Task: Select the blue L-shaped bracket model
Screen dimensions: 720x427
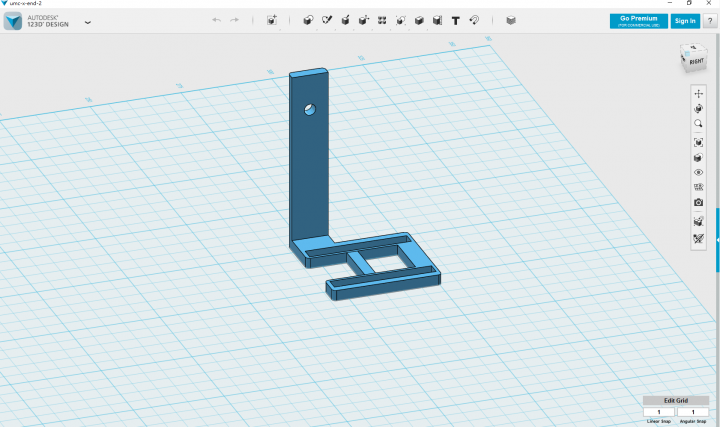Action: [x=309, y=174]
